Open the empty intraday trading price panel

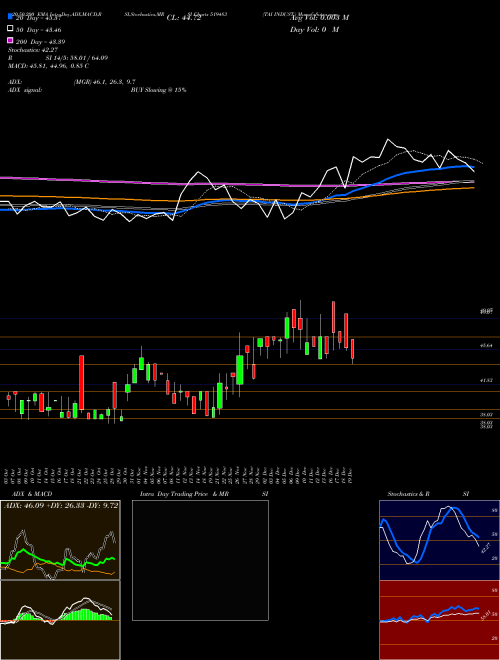coord(200,560)
